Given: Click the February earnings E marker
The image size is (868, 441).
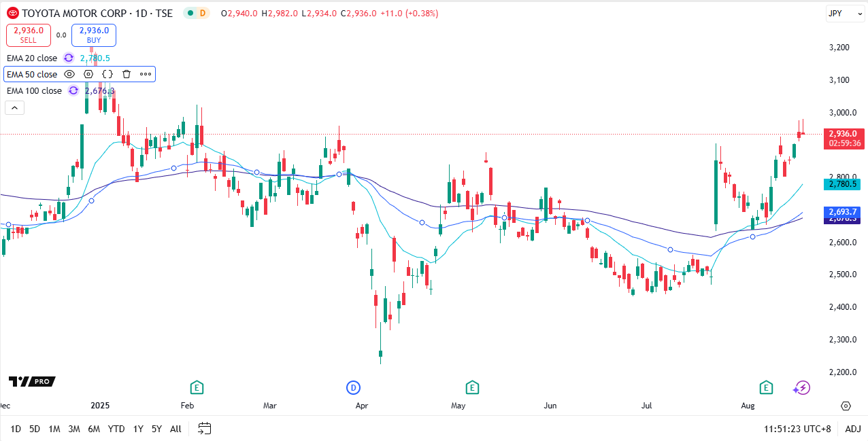Looking at the screenshot, I should tap(197, 387).
